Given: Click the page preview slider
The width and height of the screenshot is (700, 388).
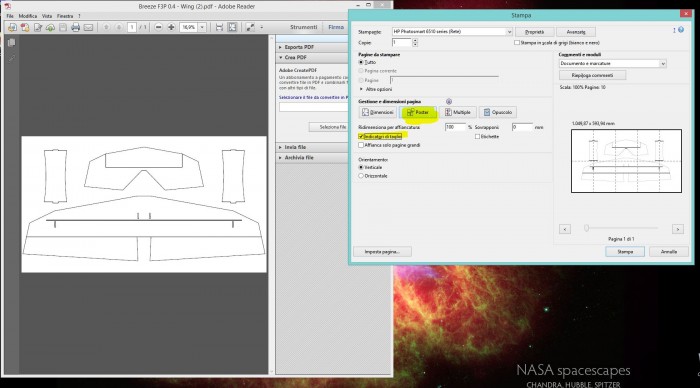Looking at the screenshot, I should click(622, 228).
